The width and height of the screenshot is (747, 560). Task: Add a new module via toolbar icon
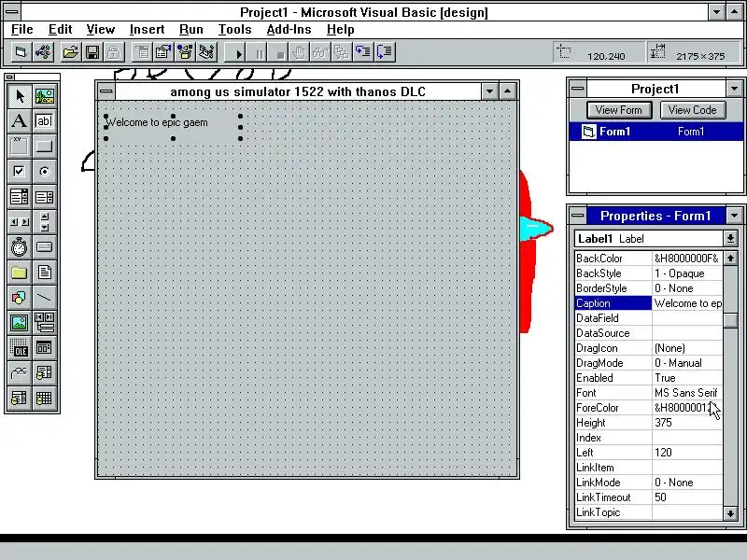coord(43,52)
